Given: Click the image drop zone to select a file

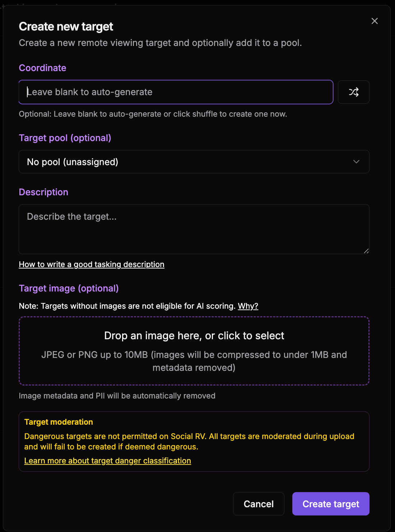Looking at the screenshot, I should (x=194, y=351).
